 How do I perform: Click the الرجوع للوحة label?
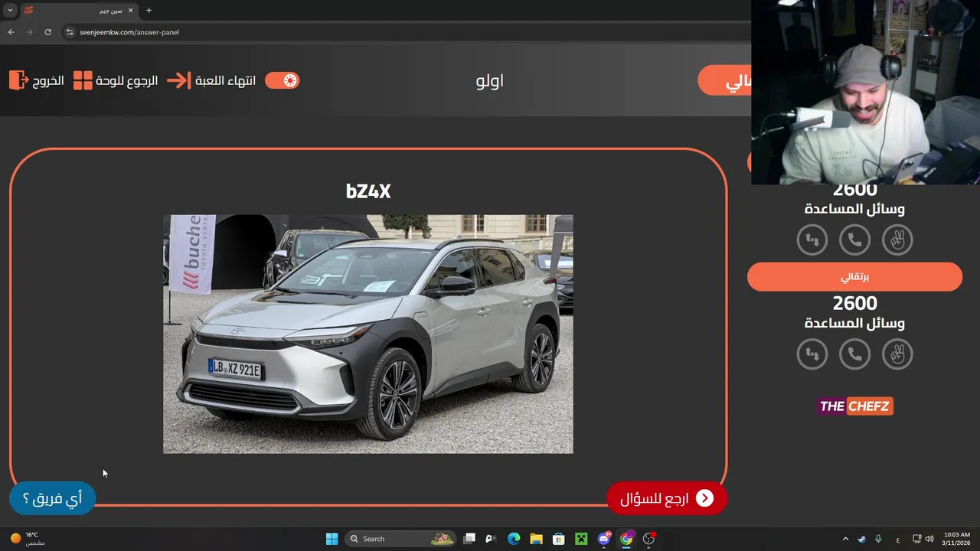coord(127,80)
